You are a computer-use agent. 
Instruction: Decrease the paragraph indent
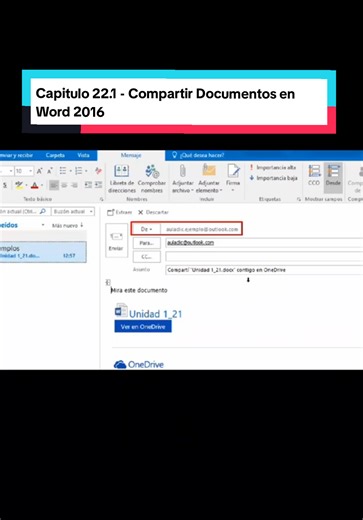click(x=88, y=185)
